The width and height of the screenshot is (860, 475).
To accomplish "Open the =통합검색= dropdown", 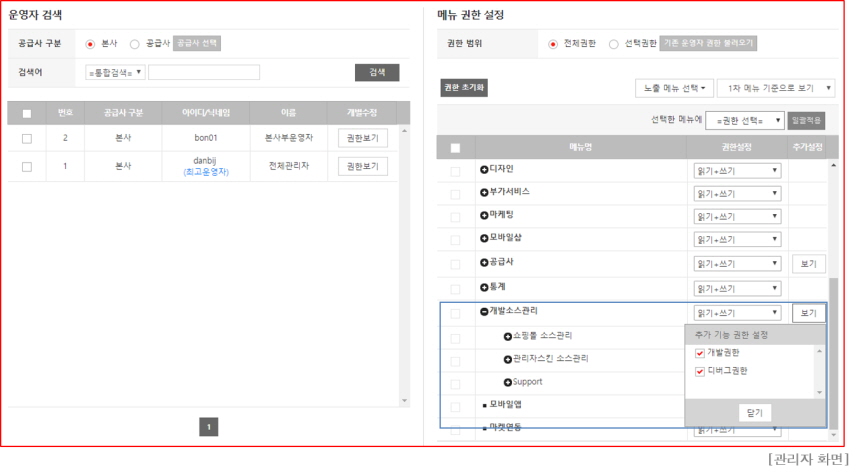I will 115,72.
